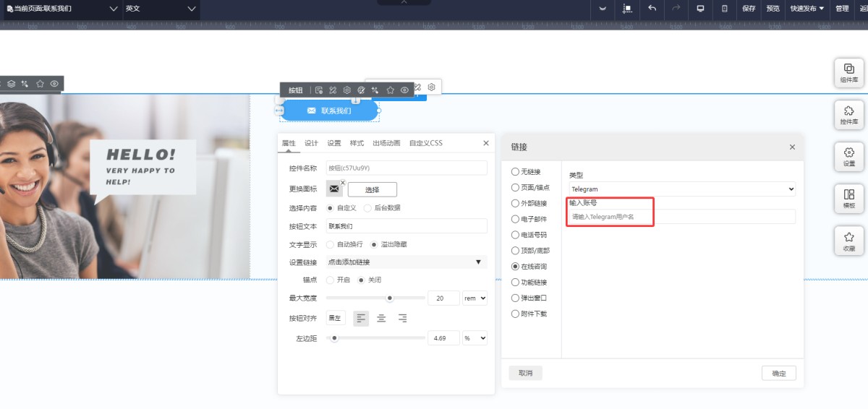Select the 电子邮件 link type
Screen dimensions: 868x409
point(516,219)
